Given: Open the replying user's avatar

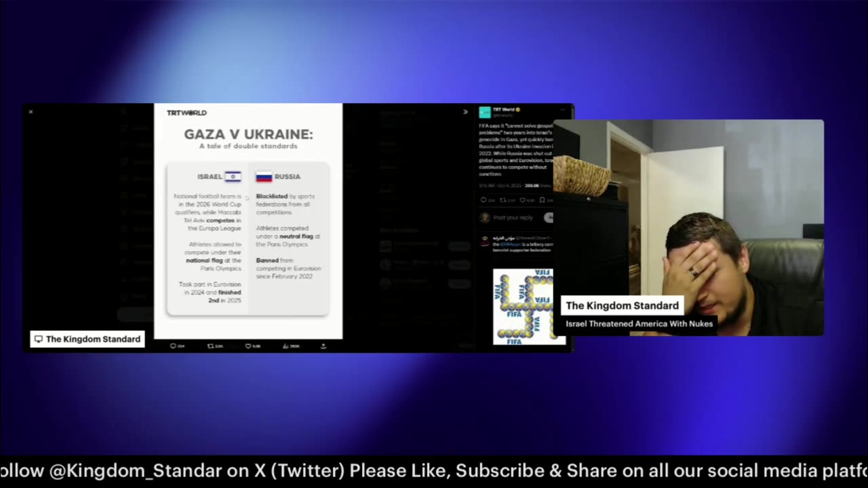Looking at the screenshot, I should point(484,241).
